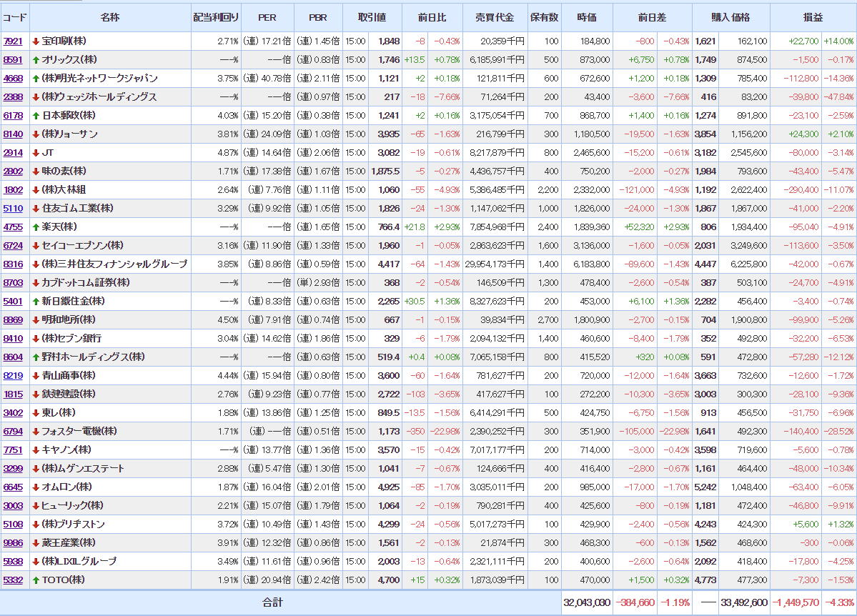Click the PBR column header

pos(317,17)
